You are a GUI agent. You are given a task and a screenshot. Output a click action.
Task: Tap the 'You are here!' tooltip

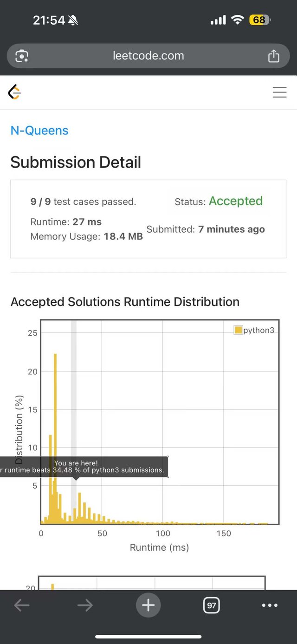(x=84, y=467)
